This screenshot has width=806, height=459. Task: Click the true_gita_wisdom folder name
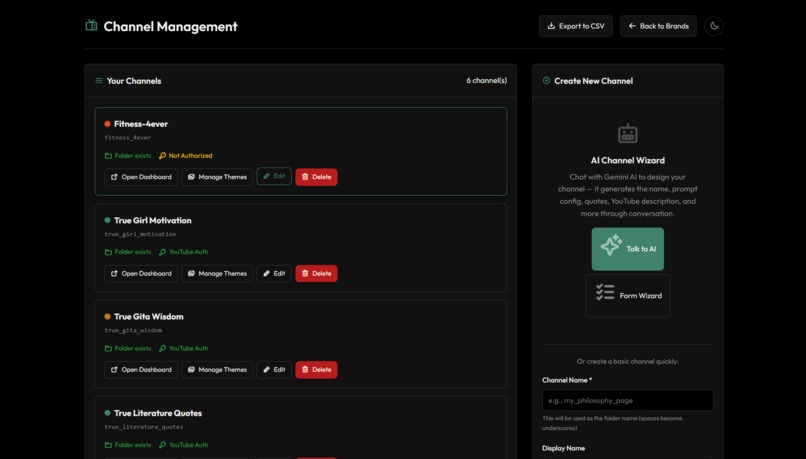click(x=133, y=331)
